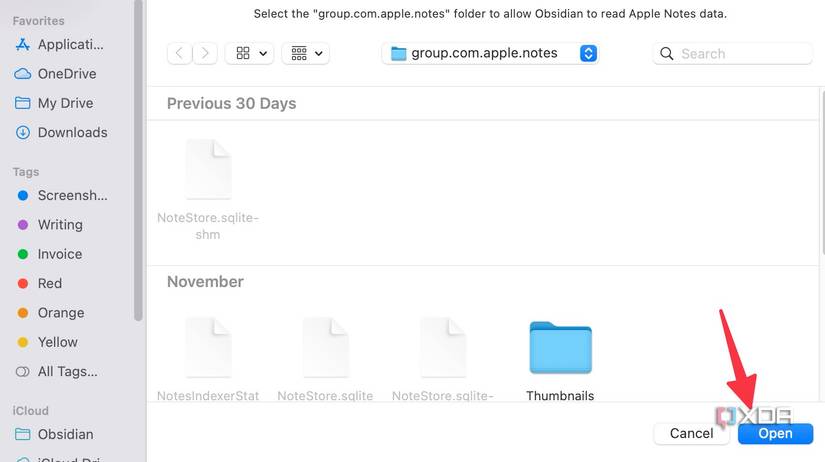This screenshot has height=462, width=825.
Task: Filter by the Orange tag
Action: (51, 313)
